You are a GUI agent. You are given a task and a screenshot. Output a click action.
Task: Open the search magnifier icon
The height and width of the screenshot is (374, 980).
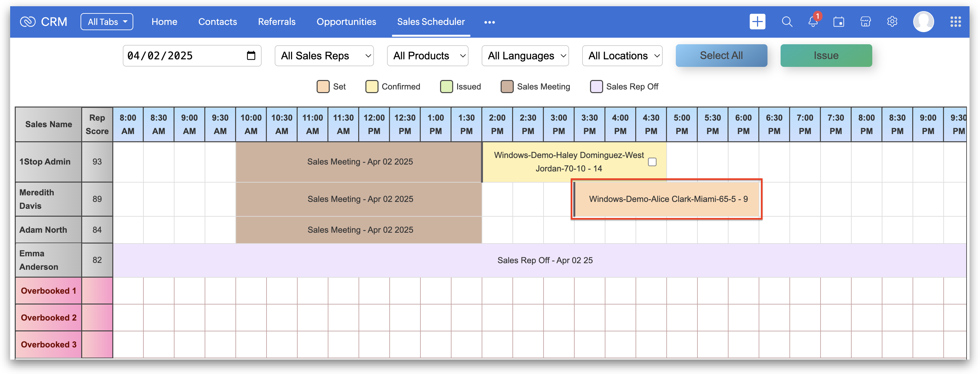coord(787,22)
